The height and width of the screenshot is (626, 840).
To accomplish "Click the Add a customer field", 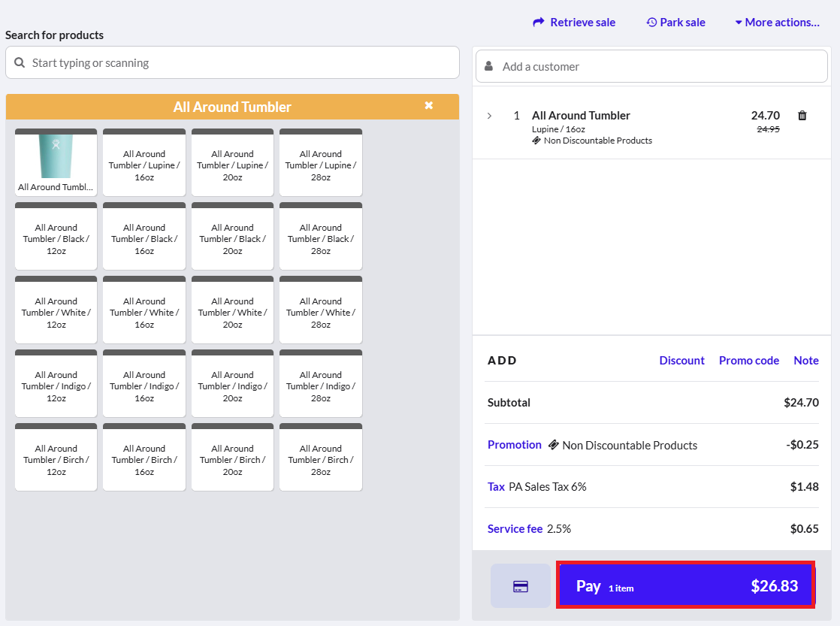I will click(x=651, y=66).
